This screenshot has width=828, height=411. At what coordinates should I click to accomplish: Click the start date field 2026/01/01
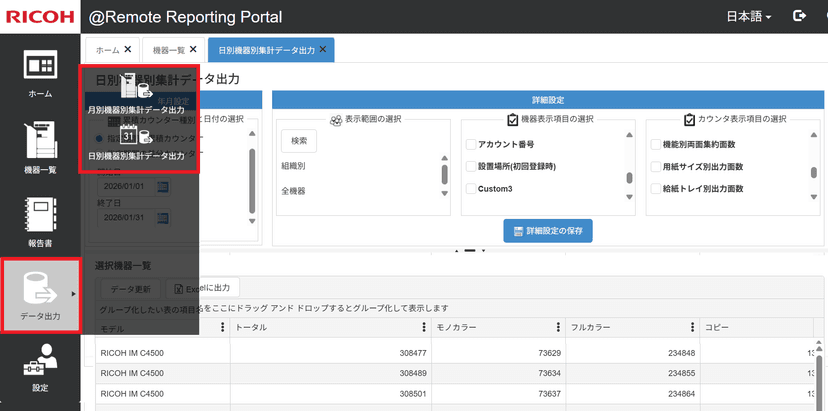126,186
